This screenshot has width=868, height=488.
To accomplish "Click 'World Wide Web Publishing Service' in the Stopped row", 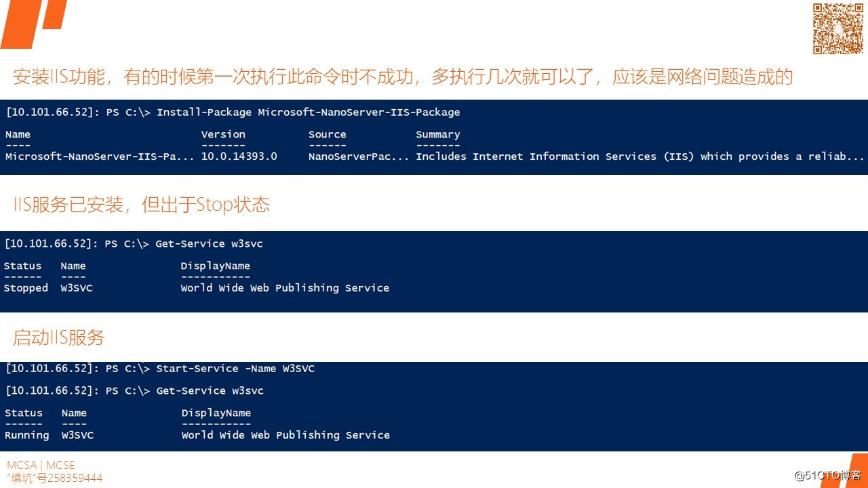I will tap(285, 288).
